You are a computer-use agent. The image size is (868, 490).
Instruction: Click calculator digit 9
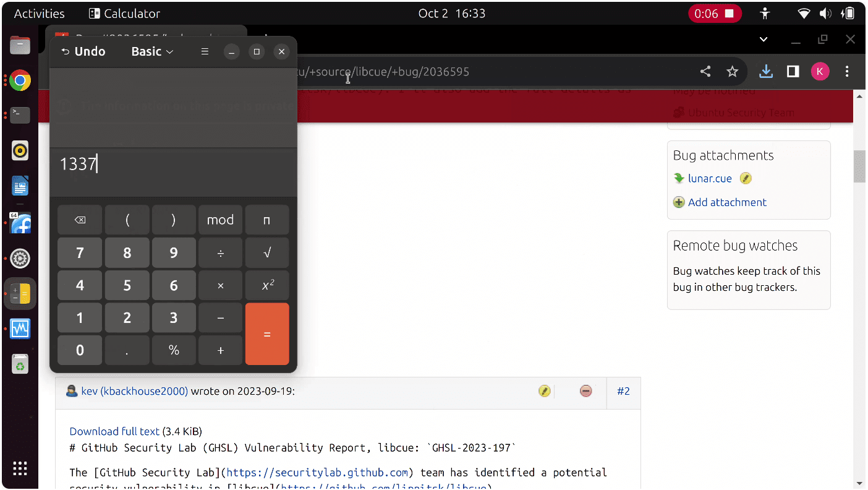point(174,252)
